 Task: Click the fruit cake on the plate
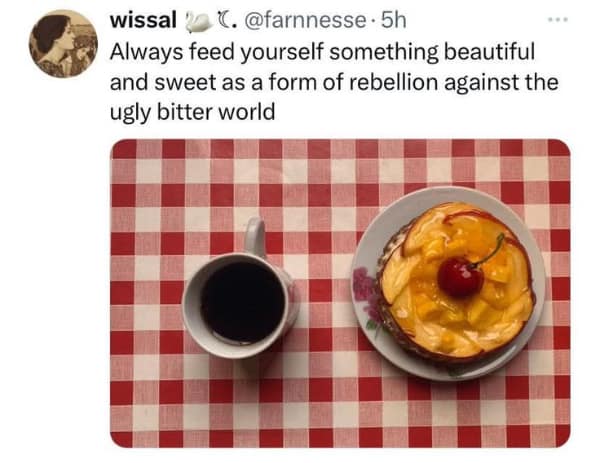(x=455, y=282)
